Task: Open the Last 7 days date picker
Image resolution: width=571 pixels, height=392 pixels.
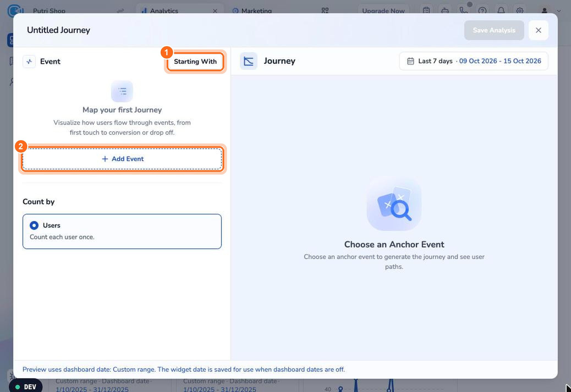Action: 474,61
